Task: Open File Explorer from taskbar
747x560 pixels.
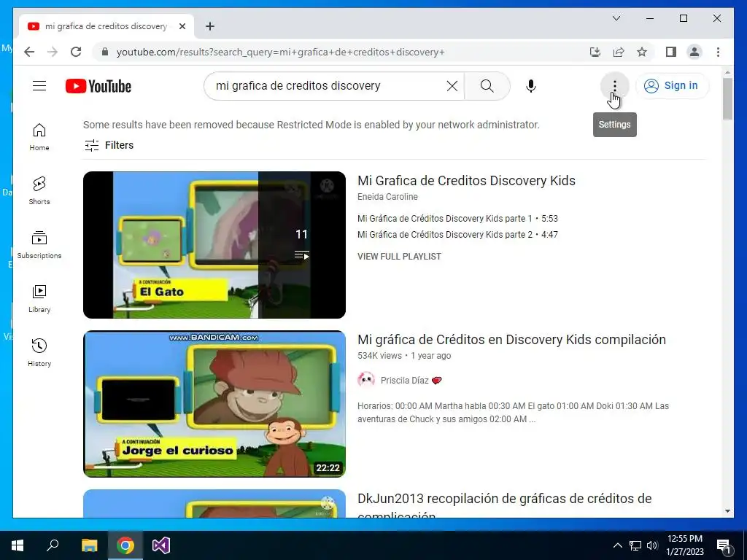Action: [x=89, y=545]
